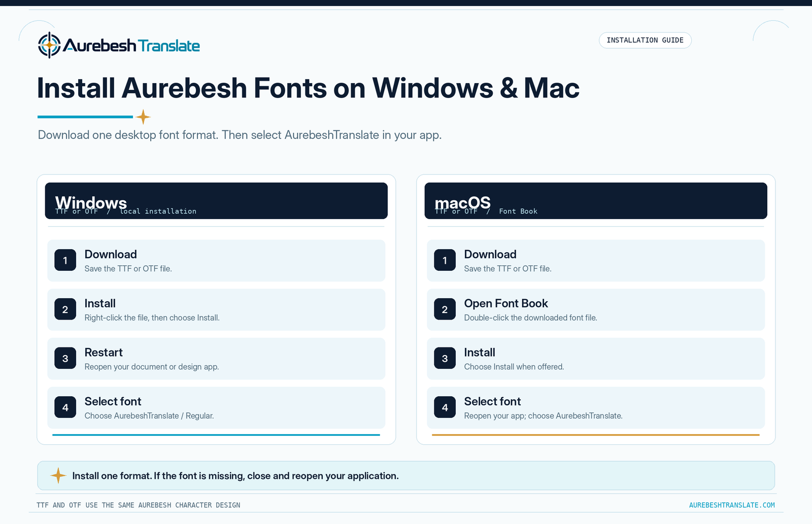The width and height of the screenshot is (812, 524).
Task: Select the Windows card header title
Action: point(91,202)
